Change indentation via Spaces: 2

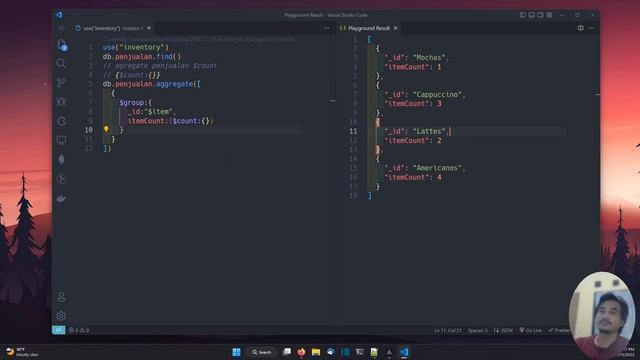click(x=478, y=330)
